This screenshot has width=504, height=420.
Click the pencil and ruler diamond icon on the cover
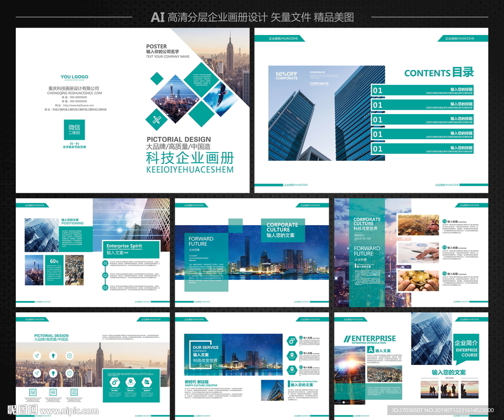(x=157, y=120)
